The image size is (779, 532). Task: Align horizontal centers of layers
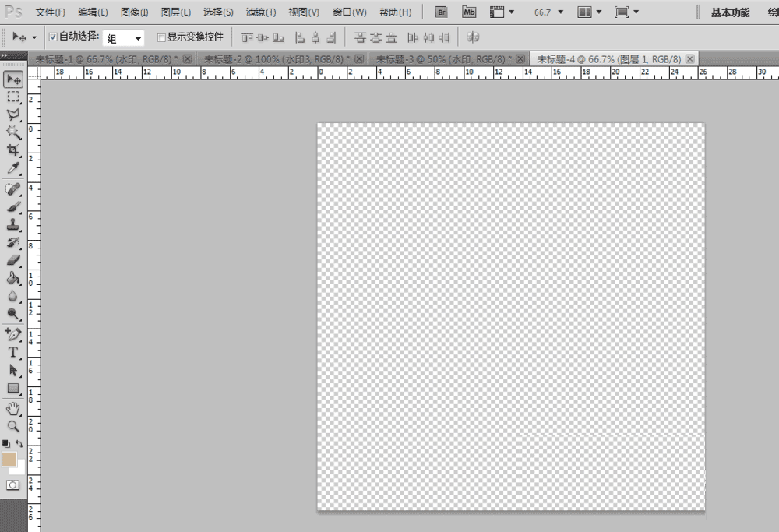click(x=316, y=37)
